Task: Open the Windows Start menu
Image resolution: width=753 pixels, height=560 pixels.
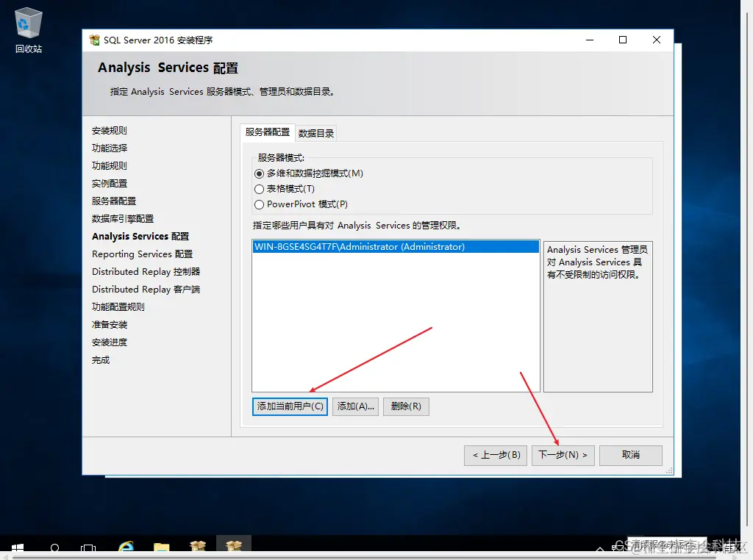Action: coord(18,548)
